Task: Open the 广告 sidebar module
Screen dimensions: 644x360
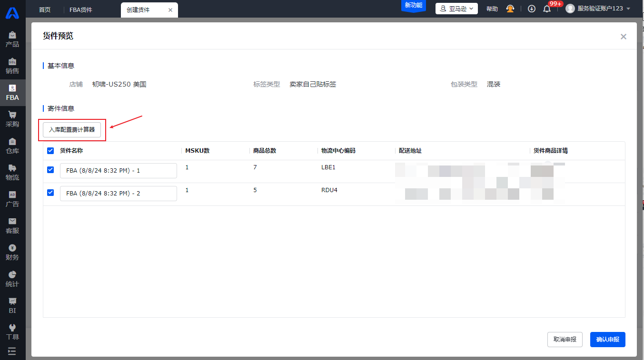Action: pos(12,199)
